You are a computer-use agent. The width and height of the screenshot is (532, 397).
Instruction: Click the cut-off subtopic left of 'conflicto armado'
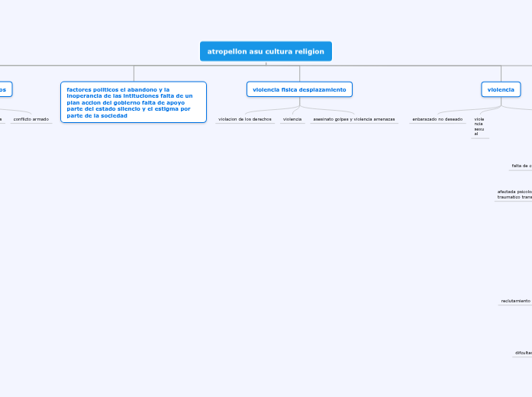(x=2, y=119)
